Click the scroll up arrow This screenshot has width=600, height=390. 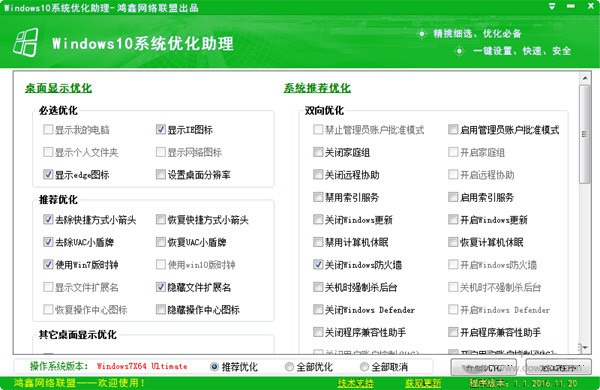tap(585, 78)
